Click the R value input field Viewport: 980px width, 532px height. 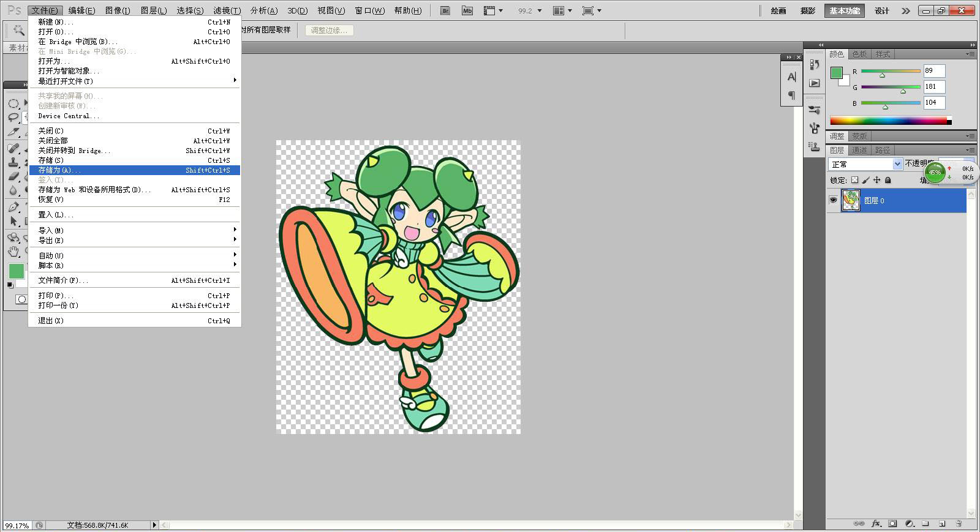934,70
